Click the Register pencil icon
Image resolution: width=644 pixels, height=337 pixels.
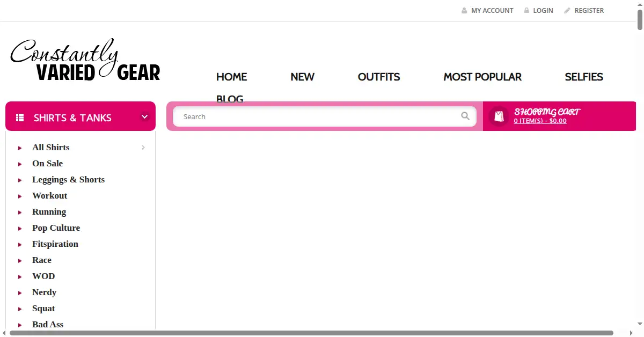[567, 11]
